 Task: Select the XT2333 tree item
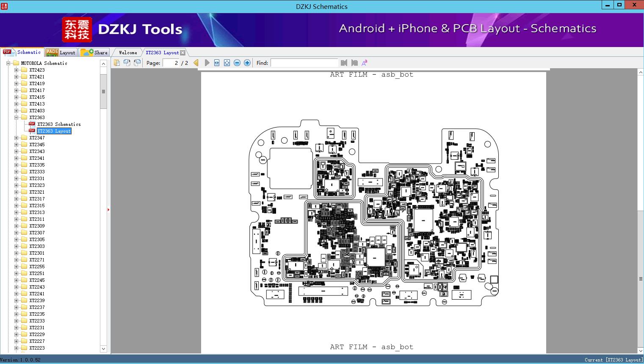click(37, 172)
